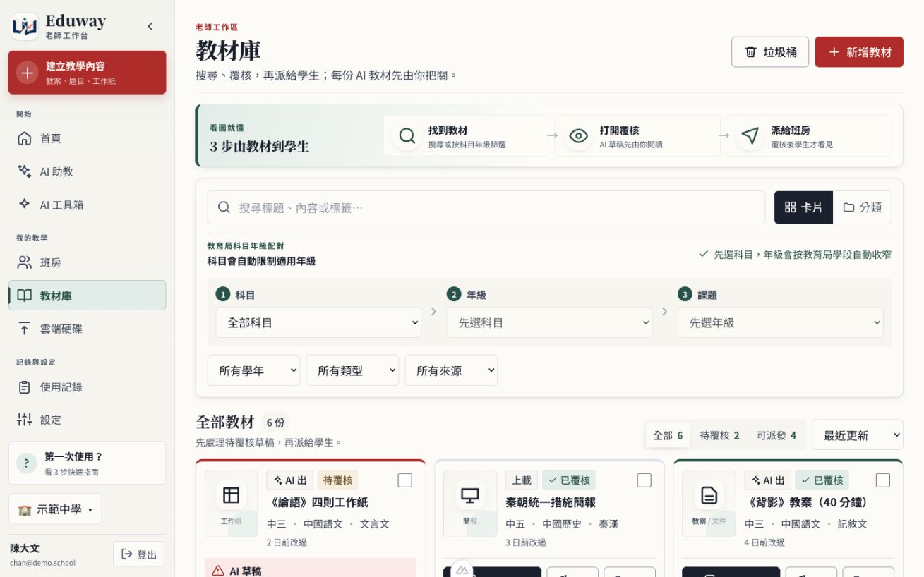The height and width of the screenshot is (577, 924).
Task: Open the 第一次使用？ quick guide
Action: tap(88, 463)
